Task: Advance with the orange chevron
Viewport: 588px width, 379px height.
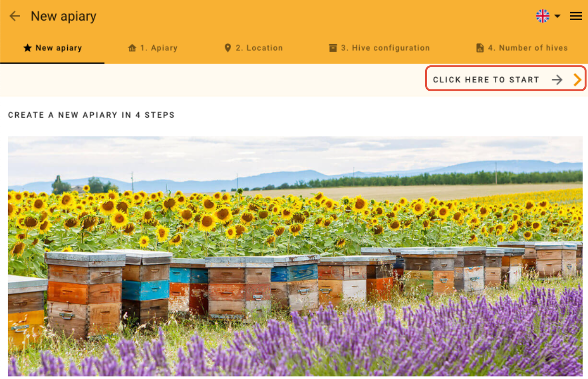Action: (577, 80)
